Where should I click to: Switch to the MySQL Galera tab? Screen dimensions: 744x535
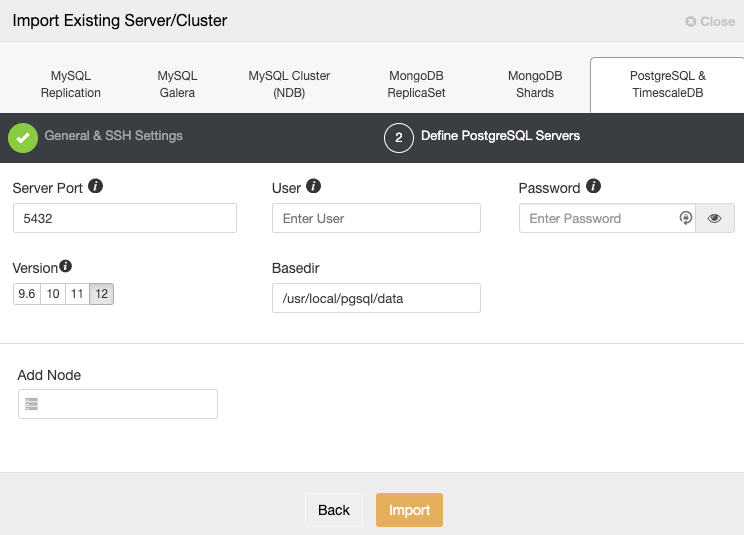coord(177,84)
